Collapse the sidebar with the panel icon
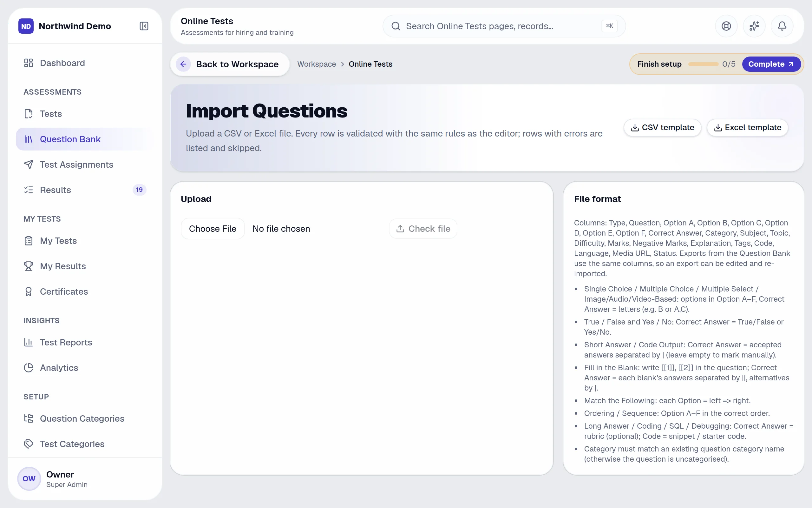This screenshot has height=508, width=812. (x=144, y=26)
